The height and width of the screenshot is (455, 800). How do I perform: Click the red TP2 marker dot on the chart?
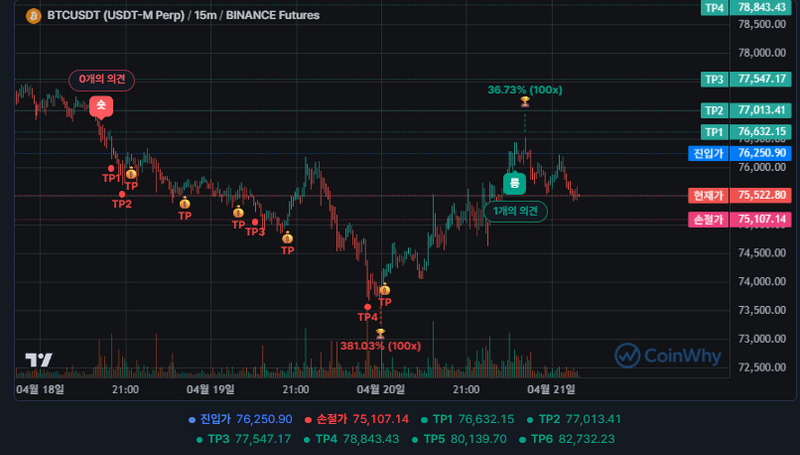tap(122, 194)
